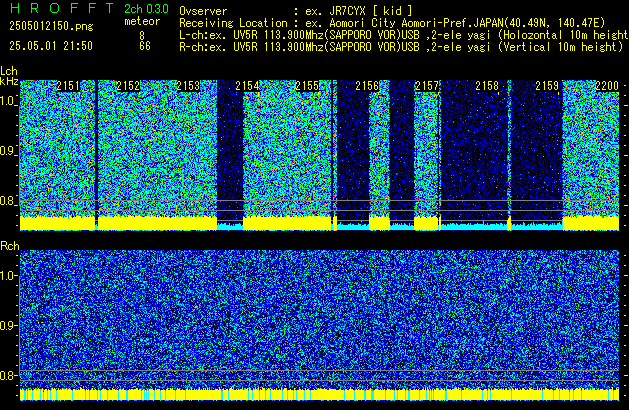The height and width of the screenshot is (410, 629).
Task: Select the observer callsign 'JR7CYX [ kid ]'
Action: click(370, 11)
